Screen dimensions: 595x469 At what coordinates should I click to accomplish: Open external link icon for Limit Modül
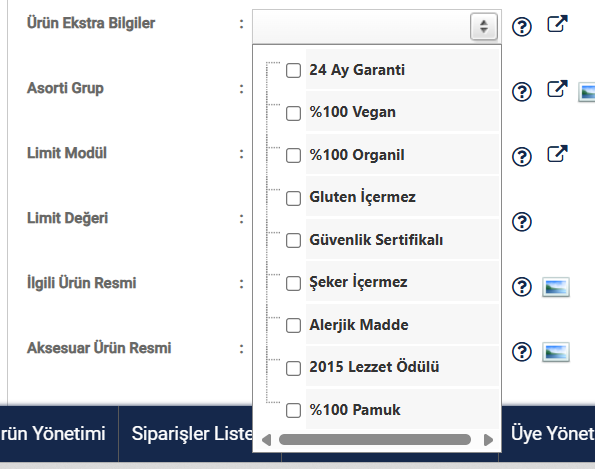[x=557, y=154]
